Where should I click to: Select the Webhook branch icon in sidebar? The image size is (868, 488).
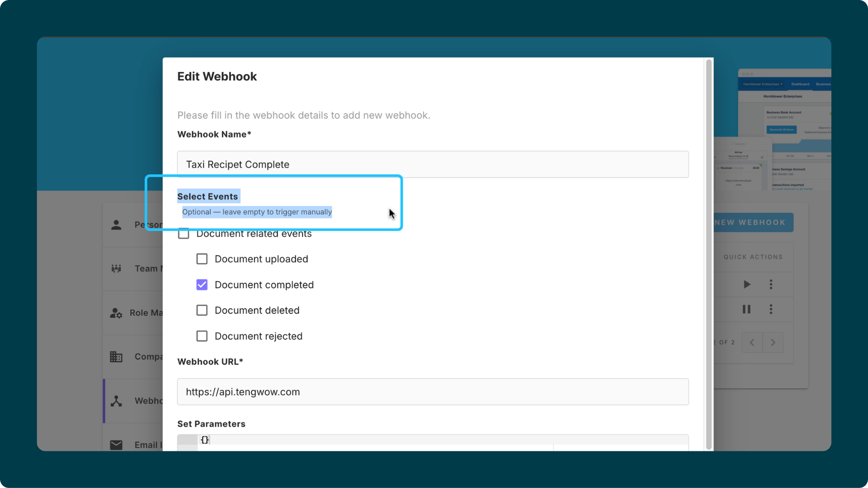point(116,401)
